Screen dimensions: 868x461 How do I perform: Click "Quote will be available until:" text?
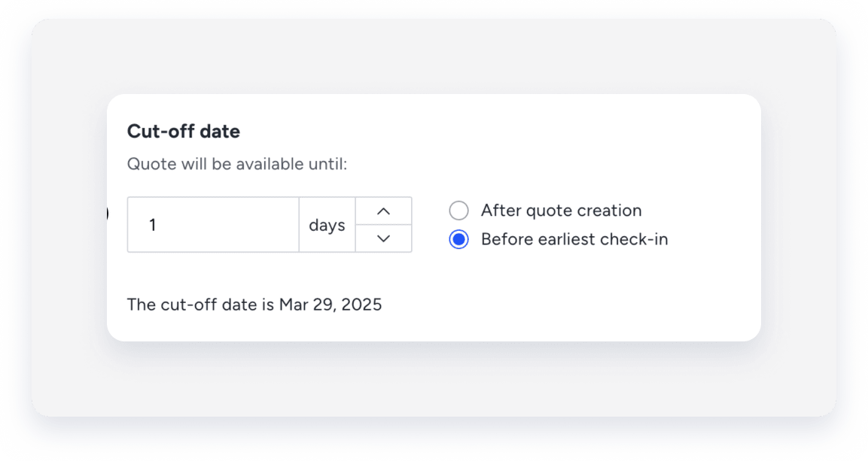[x=236, y=164]
